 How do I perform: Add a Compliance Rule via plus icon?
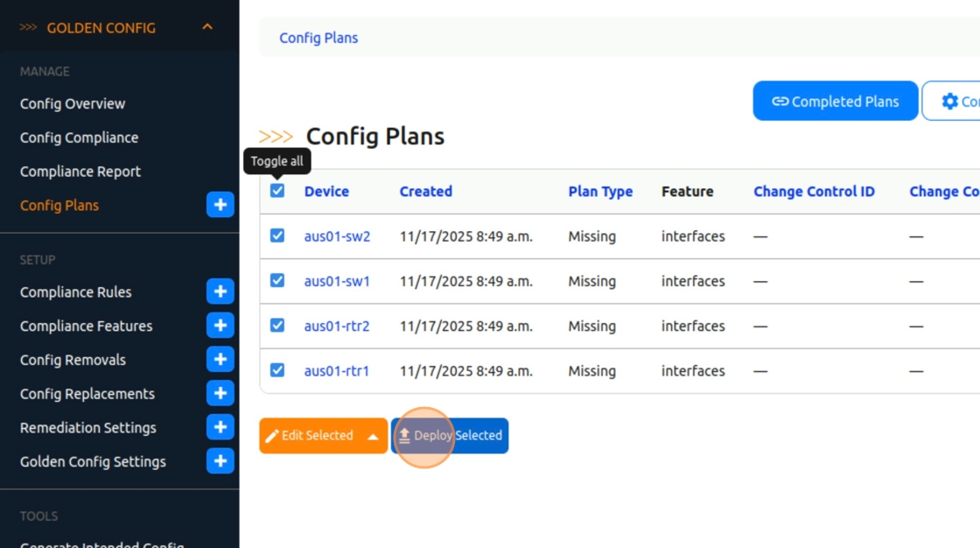tap(220, 292)
